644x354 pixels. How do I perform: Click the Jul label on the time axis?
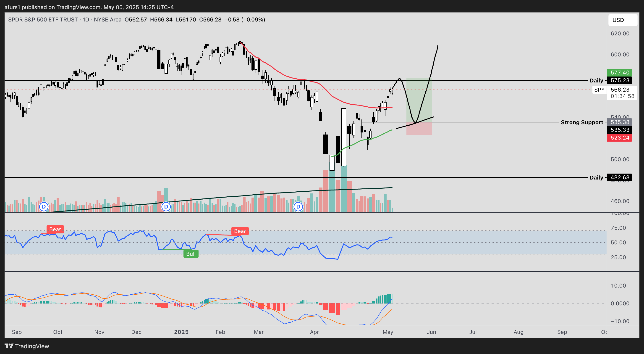473,332
